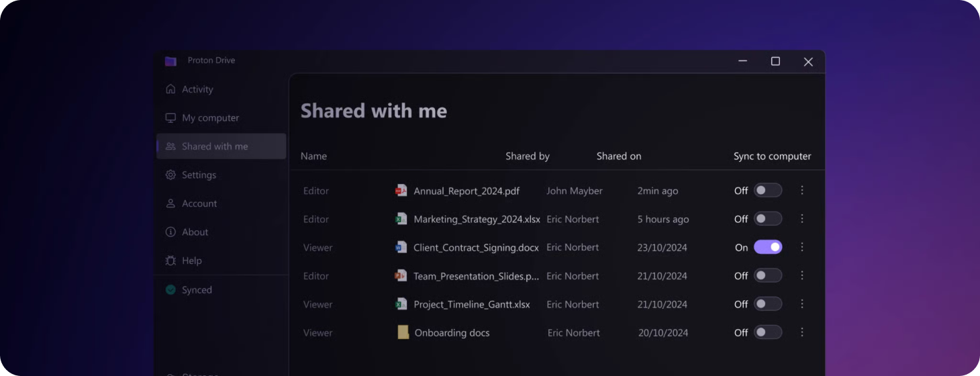Viewport: 980px width, 376px height.
Task: Toggle sync switch for Project_Timeline_Gantt.xlsx
Action: tap(767, 304)
